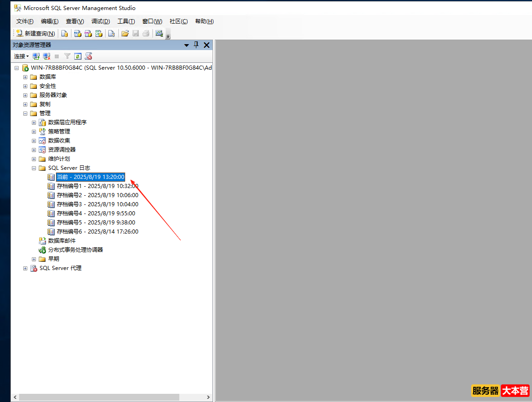This screenshot has width=532, height=402.
Task: Select the 当前 - 2025/8/19 13:20:00 log entry
Action: pos(90,177)
